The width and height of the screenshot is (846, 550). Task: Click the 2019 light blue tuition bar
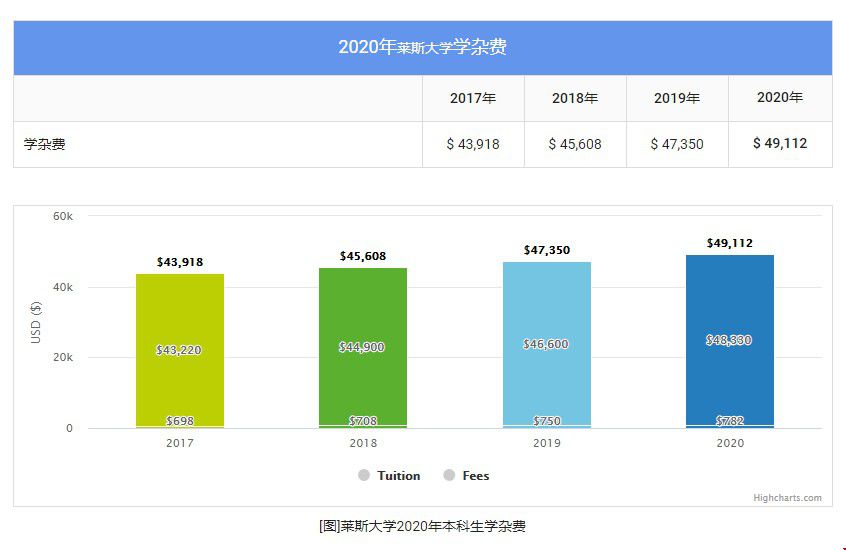(x=547, y=344)
